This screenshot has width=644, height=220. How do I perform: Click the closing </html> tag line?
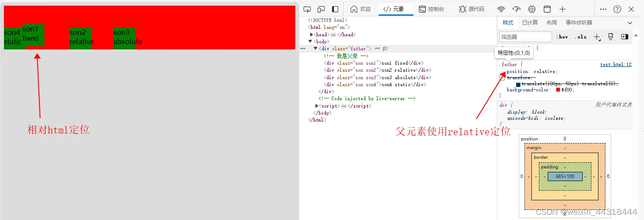click(x=317, y=120)
